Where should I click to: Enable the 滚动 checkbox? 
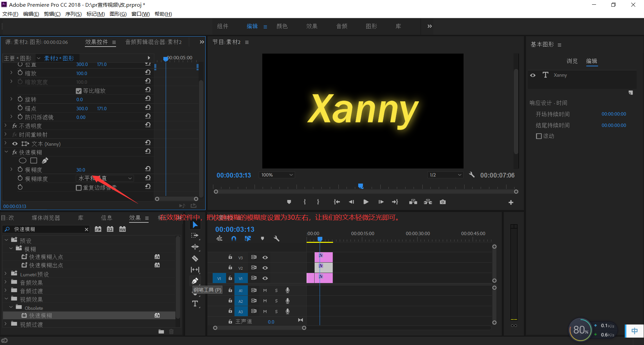pyautogui.click(x=539, y=136)
